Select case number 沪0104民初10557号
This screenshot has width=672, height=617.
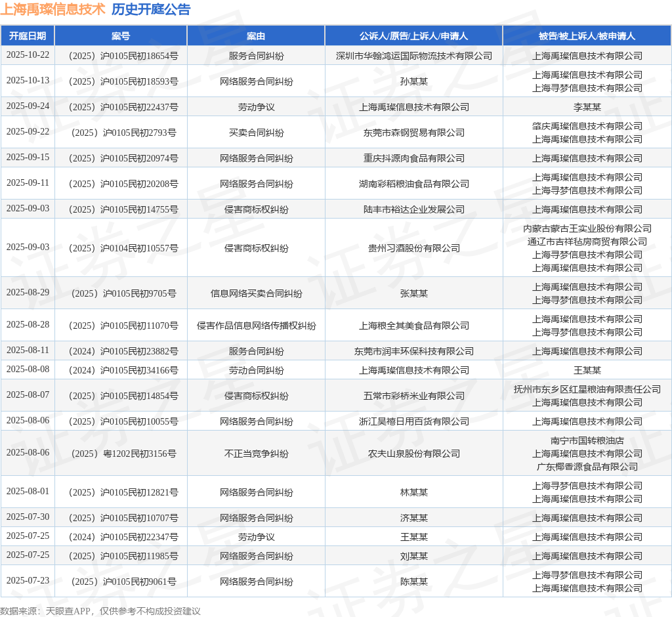tap(123, 248)
